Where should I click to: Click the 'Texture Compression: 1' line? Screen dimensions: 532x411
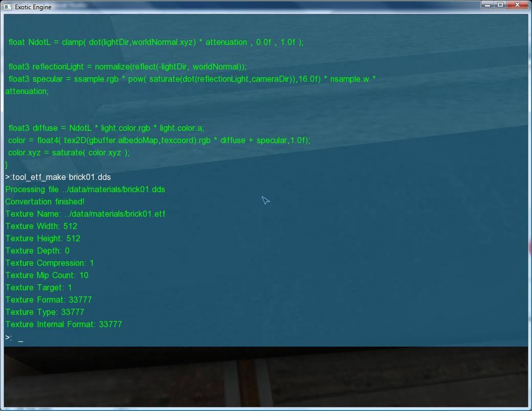point(50,263)
